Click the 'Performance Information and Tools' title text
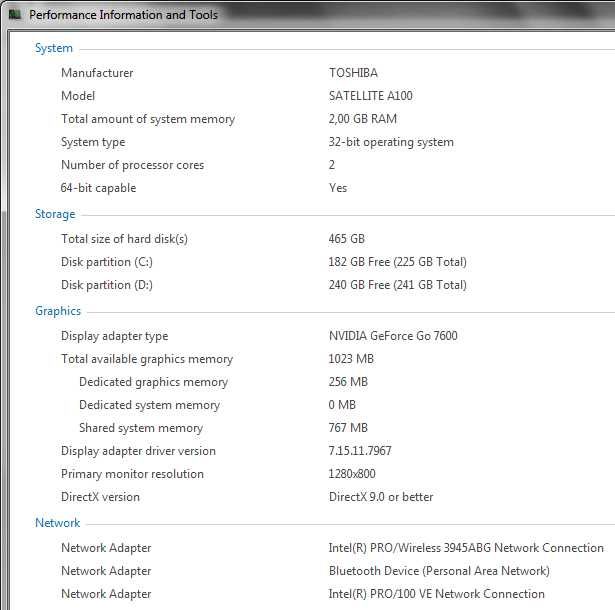The height and width of the screenshot is (610, 615). click(x=123, y=15)
